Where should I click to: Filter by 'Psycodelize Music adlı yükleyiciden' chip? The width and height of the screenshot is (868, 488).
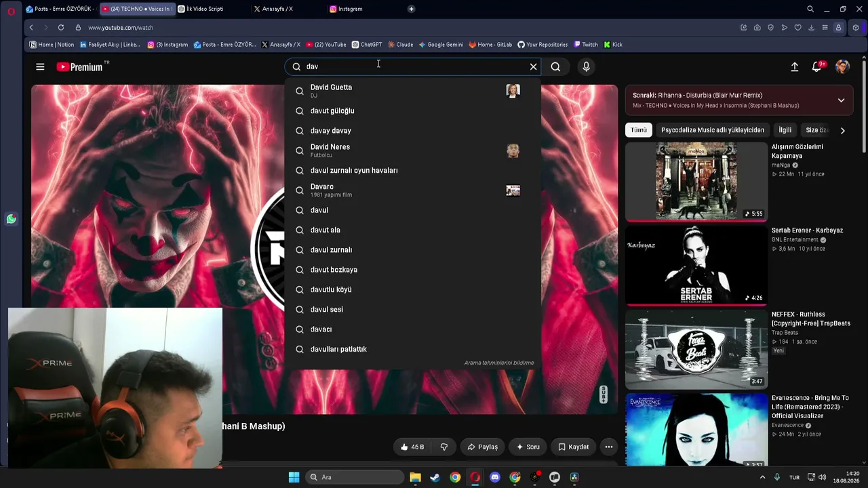pyautogui.click(x=713, y=130)
